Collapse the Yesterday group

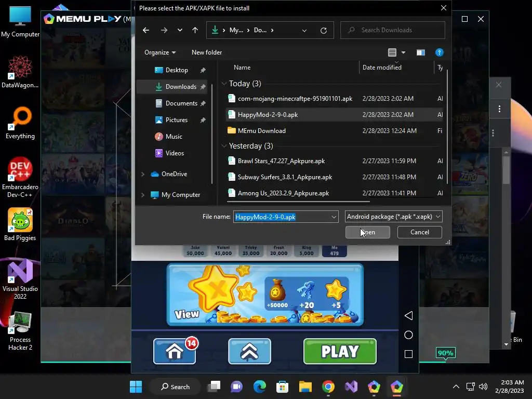click(x=224, y=146)
